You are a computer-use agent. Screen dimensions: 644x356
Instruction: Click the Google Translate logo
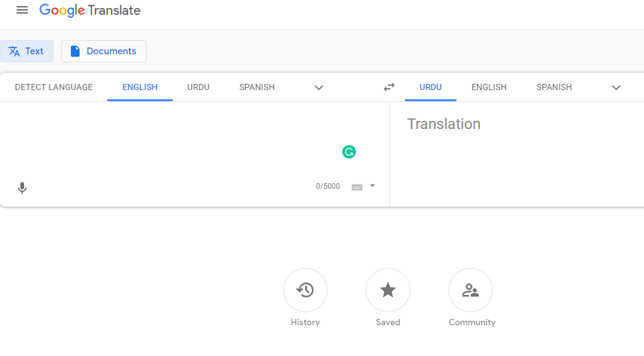[x=90, y=10]
